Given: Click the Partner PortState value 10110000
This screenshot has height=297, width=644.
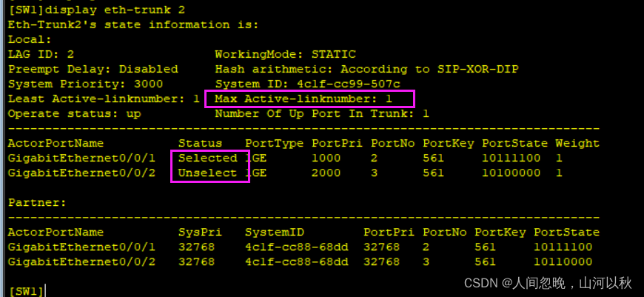Looking at the screenshot, I should point(563,261).
